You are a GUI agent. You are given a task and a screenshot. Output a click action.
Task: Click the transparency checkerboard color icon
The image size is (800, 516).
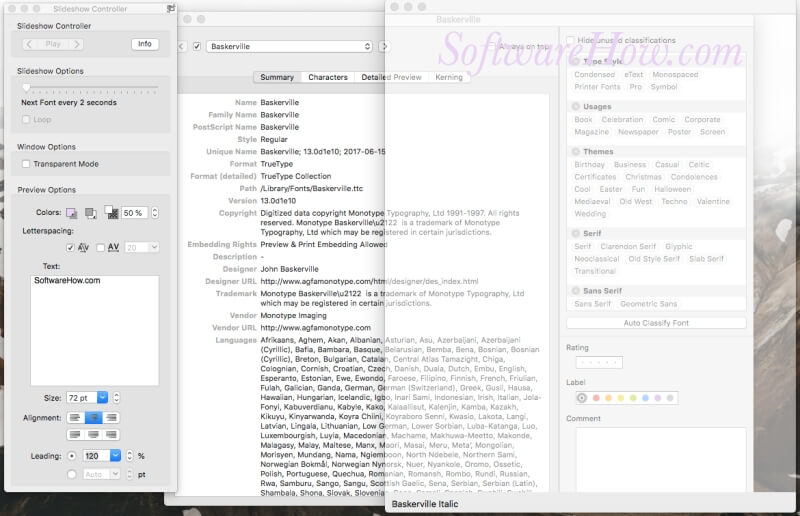click(111, 212)
